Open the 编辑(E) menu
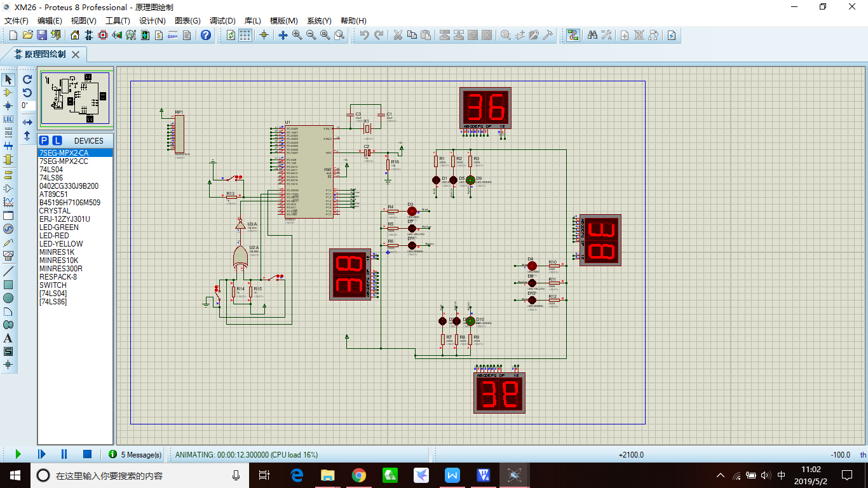 click(50, 21)
